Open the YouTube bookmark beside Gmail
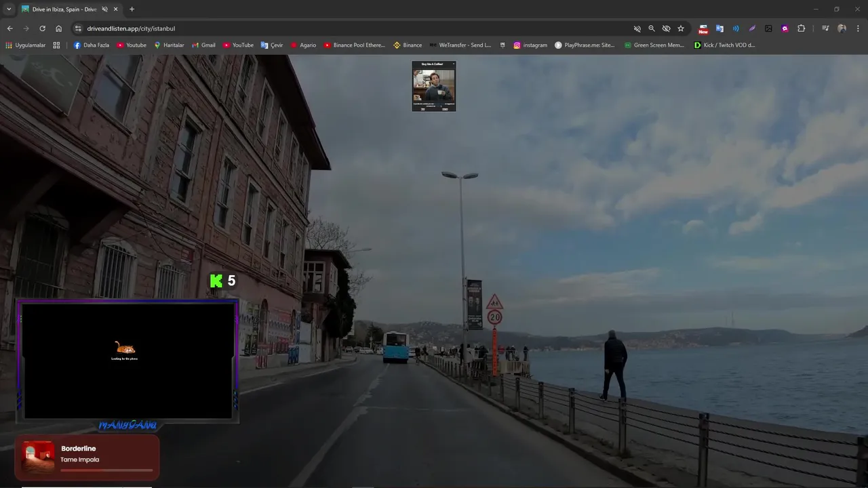Viewport: 868px width, 488px height. click(x=238, y=45)
